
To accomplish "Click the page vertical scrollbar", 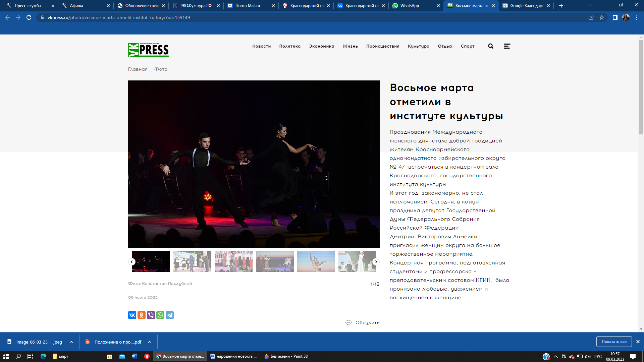I will pyautogui.click(x=641, y=87).
